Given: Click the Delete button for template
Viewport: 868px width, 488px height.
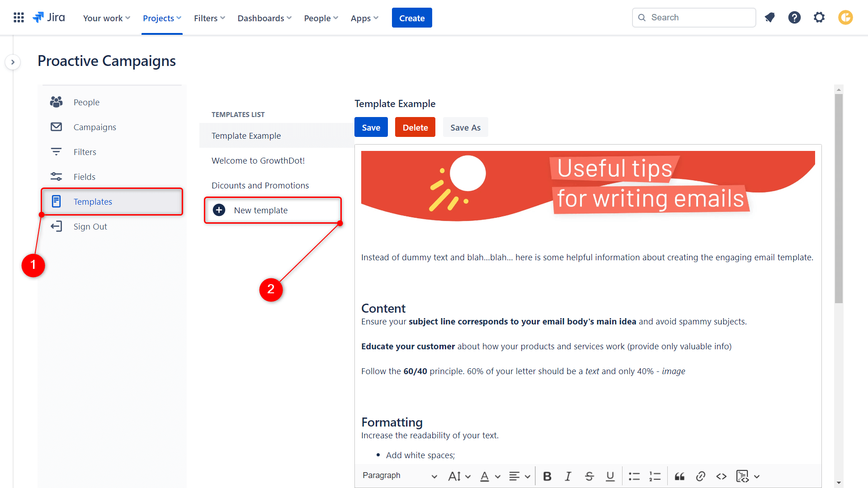Looking at the screenshot, I should pyautogui.click(x=415, y=127).
